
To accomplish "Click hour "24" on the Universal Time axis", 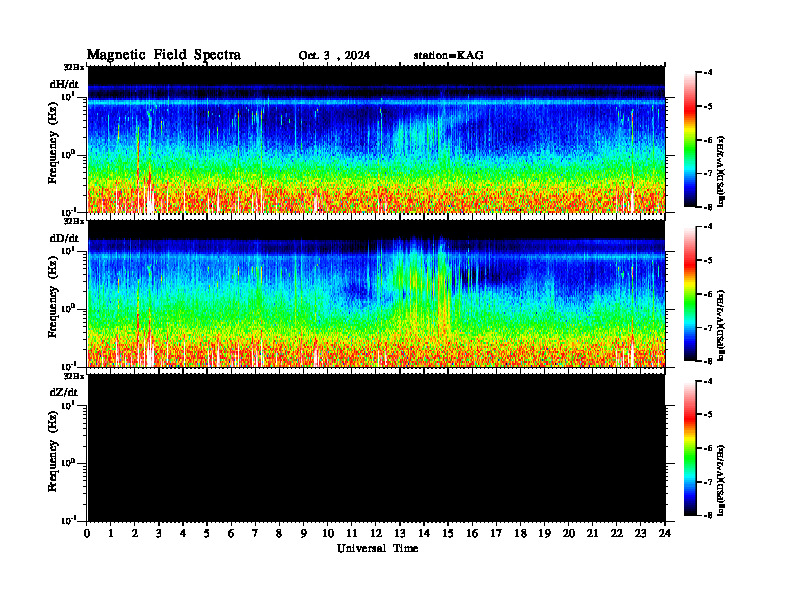I will 665,533.
